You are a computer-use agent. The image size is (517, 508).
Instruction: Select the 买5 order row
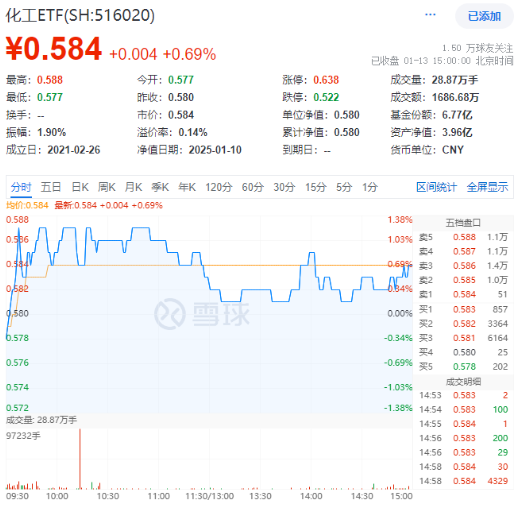[x=463, y=367]
